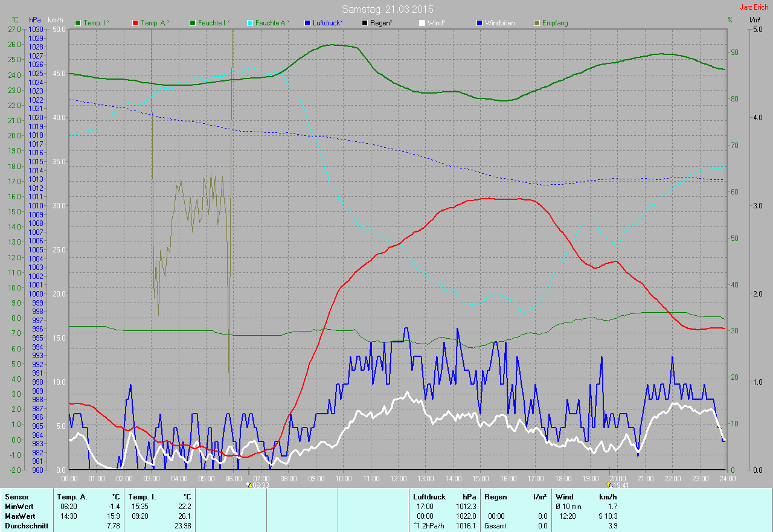The width and height of the screenshot is (773, 532).
Task: Click the l/m² axis unit label
Action: pyautogui.click(x=754, y=20)
